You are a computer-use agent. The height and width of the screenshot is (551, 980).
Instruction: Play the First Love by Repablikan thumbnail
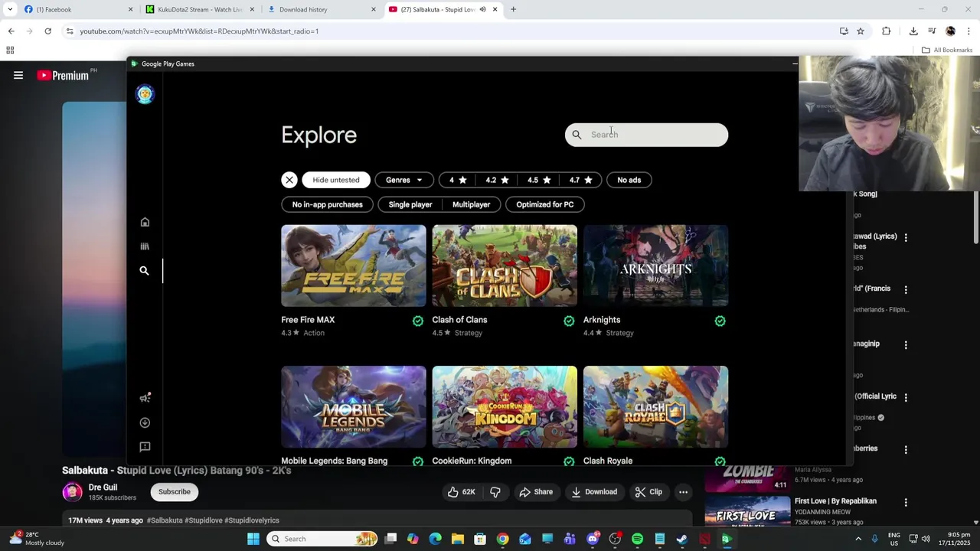pos(747,512)
